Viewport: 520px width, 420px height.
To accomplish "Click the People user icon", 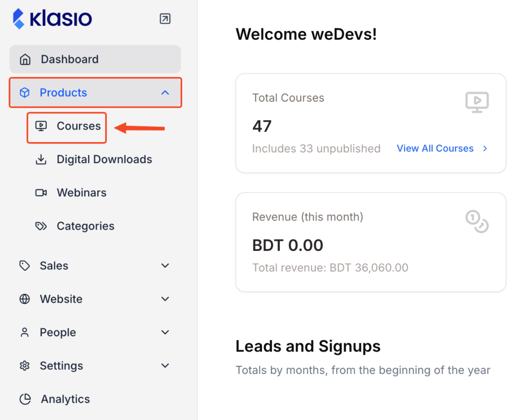I will point(25,333).
